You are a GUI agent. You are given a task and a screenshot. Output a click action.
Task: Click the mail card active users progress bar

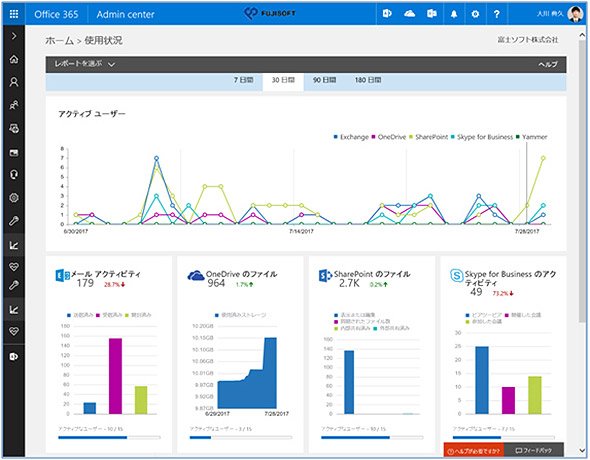pyautogui.click(x=109, y=437)
